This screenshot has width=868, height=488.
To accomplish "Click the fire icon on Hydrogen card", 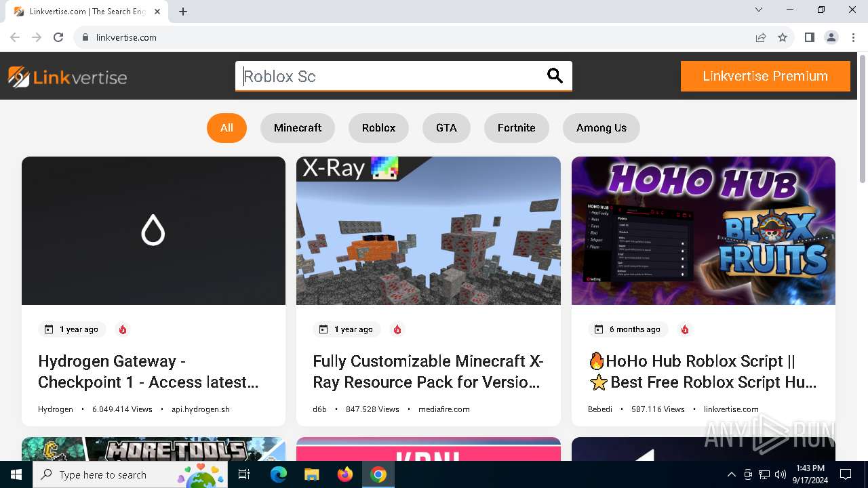I will (123, 329).
